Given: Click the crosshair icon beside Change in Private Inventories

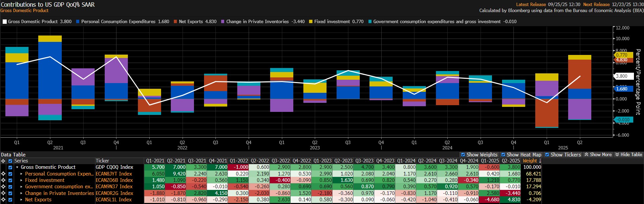Looking at the screenshot, I should (x=3, y=193).
